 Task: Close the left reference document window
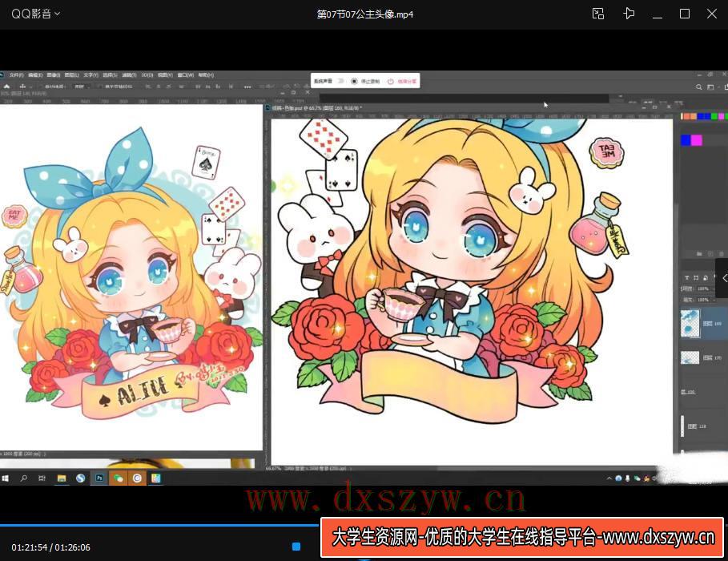(x=308, y=92)
